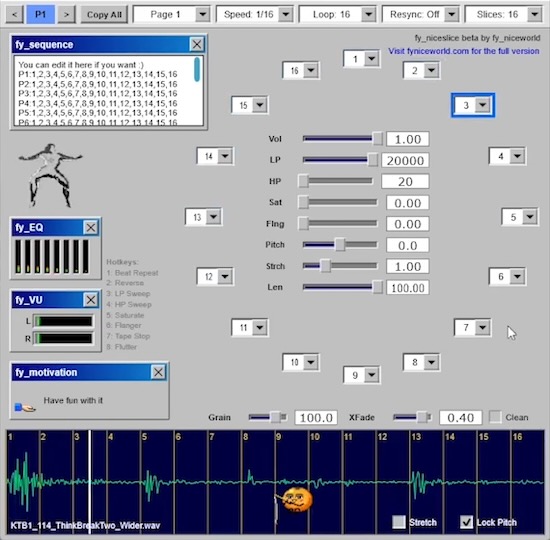This screenshot has height=540, width=550.
Task: Go to next page with > button
Action: point(66,14)
